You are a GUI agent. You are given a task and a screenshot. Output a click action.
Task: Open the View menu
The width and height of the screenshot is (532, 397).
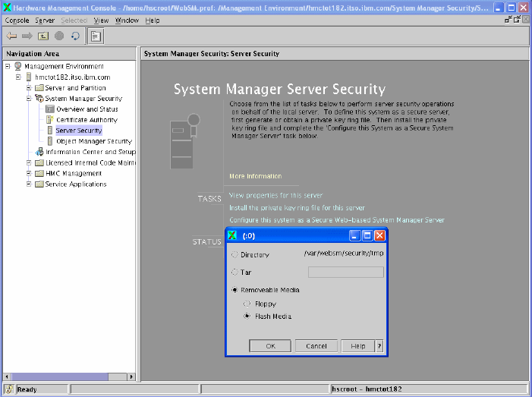(101, 20)
